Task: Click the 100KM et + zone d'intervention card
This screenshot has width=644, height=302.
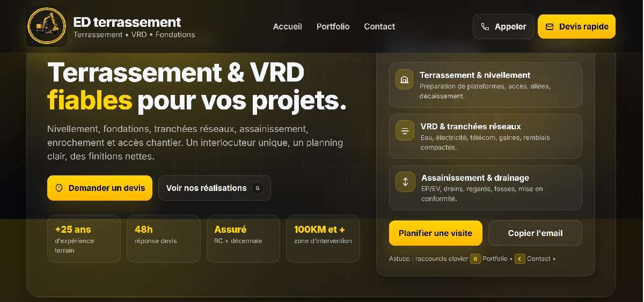Action: (x=323, y=239)
